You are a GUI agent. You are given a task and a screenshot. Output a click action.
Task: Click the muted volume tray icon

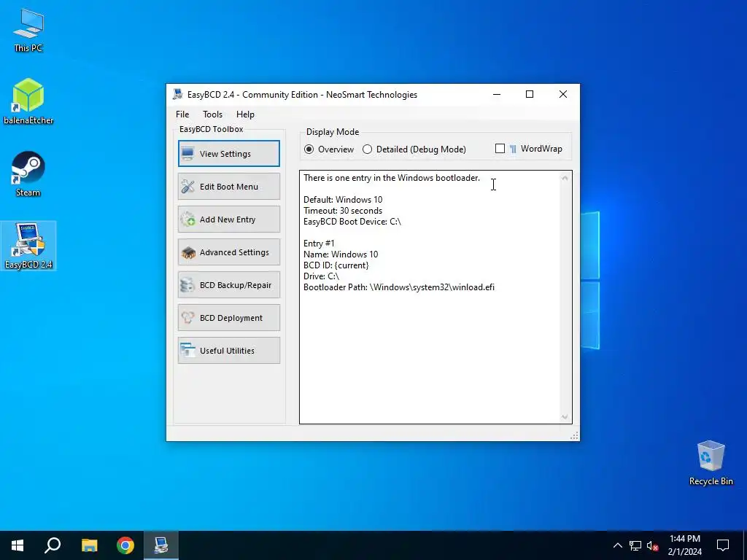pos(653,545)
